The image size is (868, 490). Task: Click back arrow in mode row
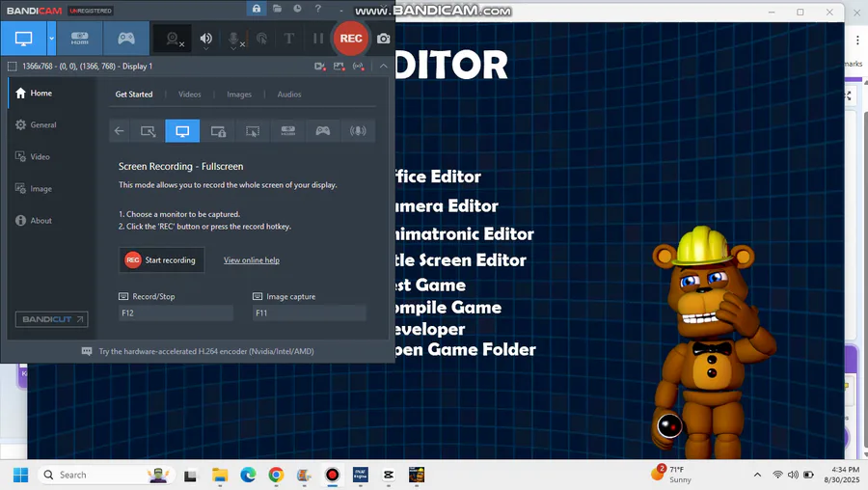(119, 131)
